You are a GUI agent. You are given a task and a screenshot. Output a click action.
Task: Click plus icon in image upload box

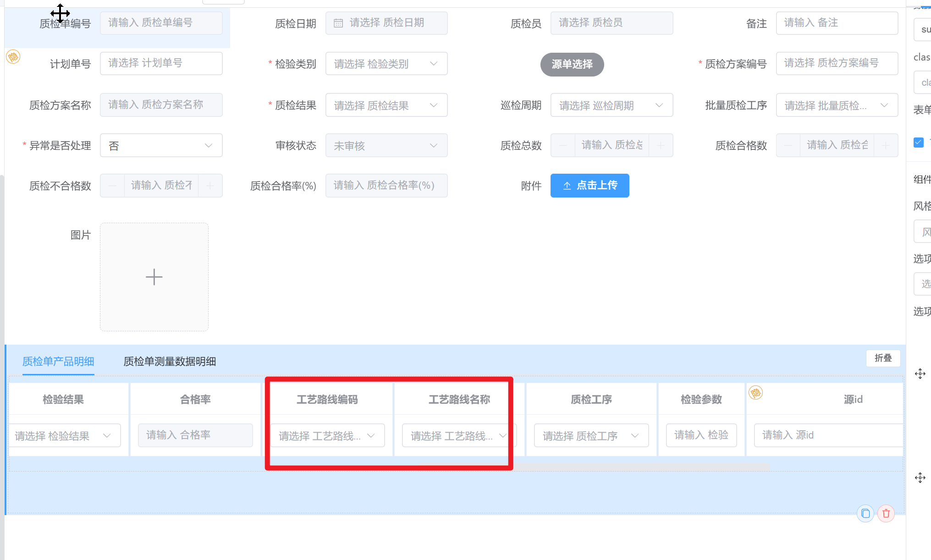tap(154, 277)
